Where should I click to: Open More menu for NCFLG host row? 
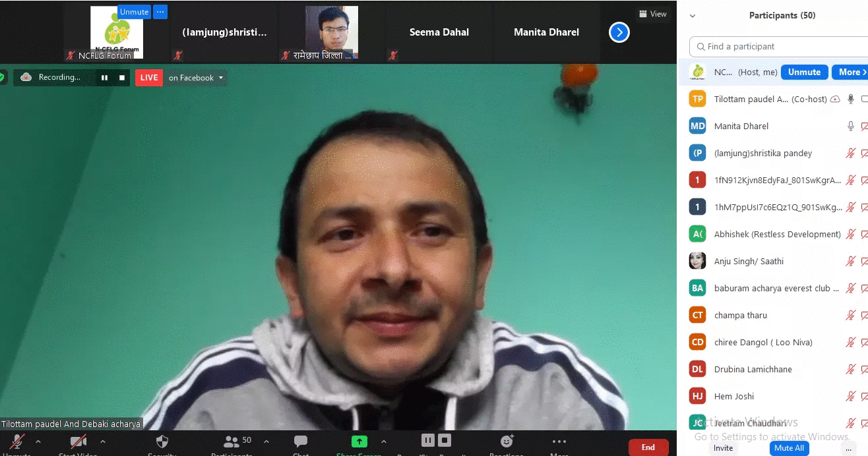coord(850,72)
